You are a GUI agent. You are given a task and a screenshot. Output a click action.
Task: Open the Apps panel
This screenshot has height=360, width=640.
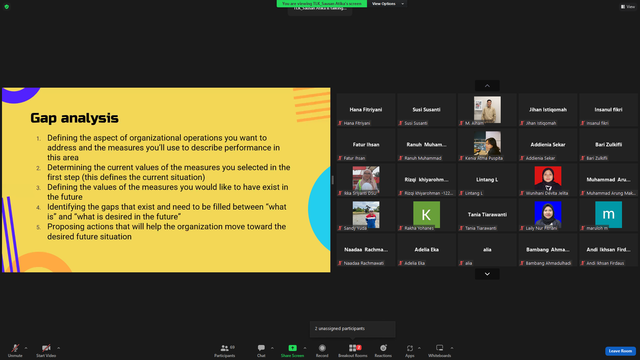[x=409, y=350]
